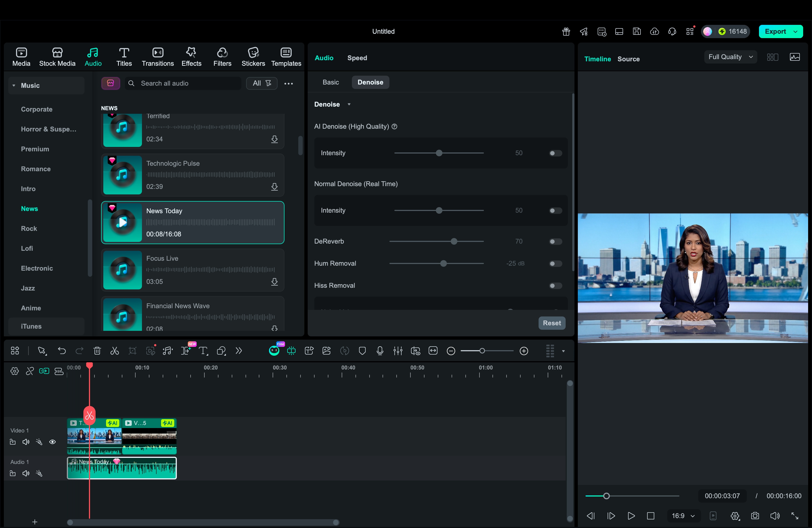The height and width of the screenshot is (528, 812).
Task: Open the 16:9 aspect ratio dropdown
Action: click(x=683, y=516)
